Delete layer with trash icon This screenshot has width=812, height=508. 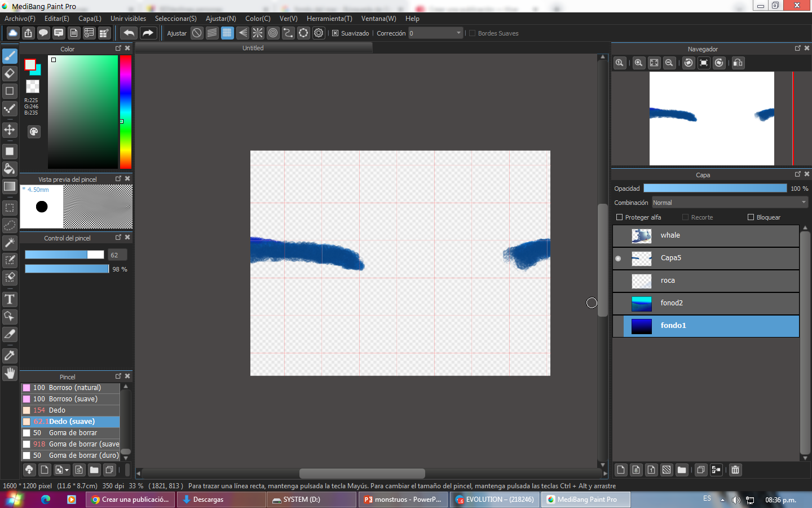(735, 470)
